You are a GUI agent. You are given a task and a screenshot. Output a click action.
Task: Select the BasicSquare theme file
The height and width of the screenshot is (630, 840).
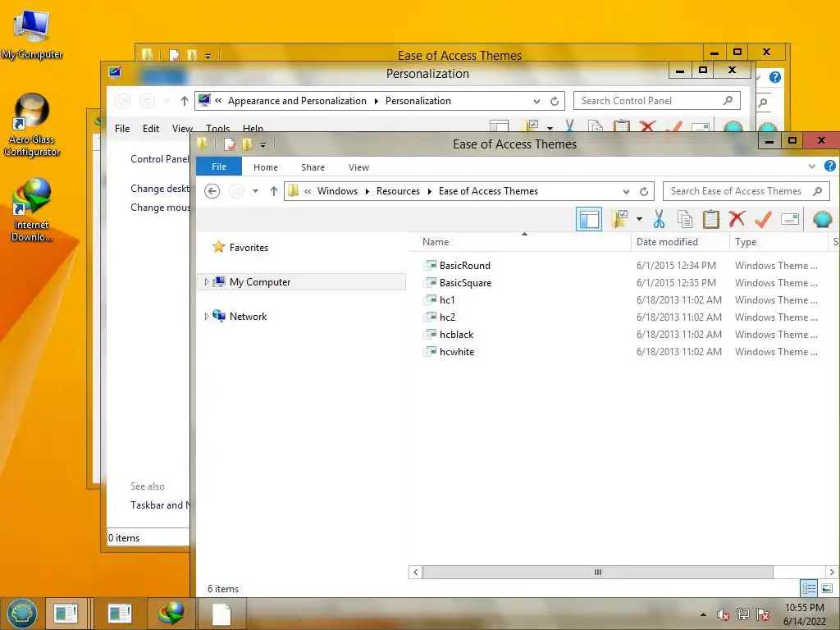pyautogui.click(x=465, y=282)
